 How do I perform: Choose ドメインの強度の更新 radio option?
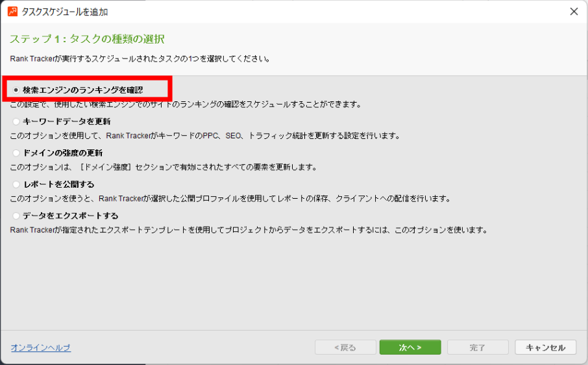click(57, 153)
